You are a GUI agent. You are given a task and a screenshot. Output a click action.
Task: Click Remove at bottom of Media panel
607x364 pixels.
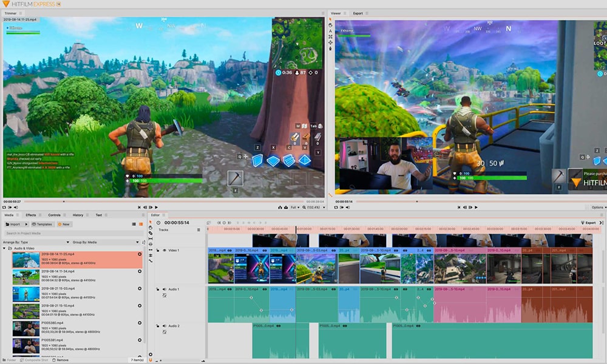point(60,360)
